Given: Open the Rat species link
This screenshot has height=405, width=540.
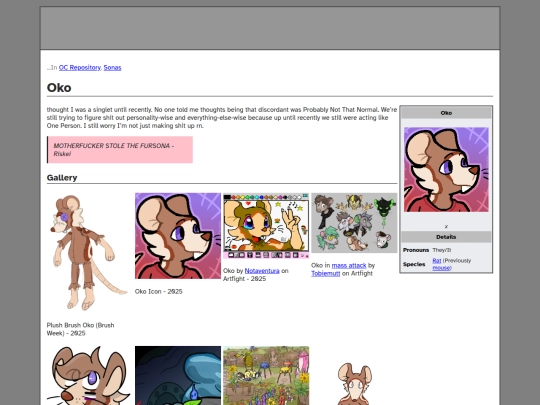Looking at the screenshot, I should [437, 261].
